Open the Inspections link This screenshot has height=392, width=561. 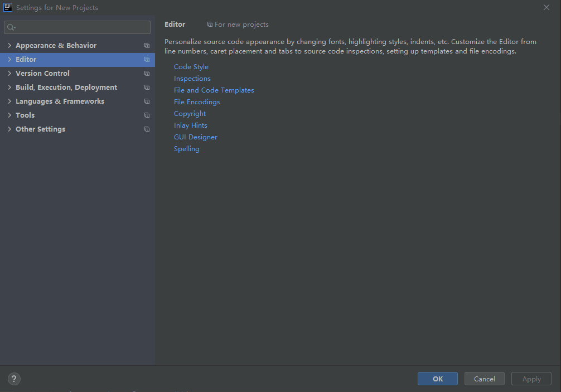192,78
